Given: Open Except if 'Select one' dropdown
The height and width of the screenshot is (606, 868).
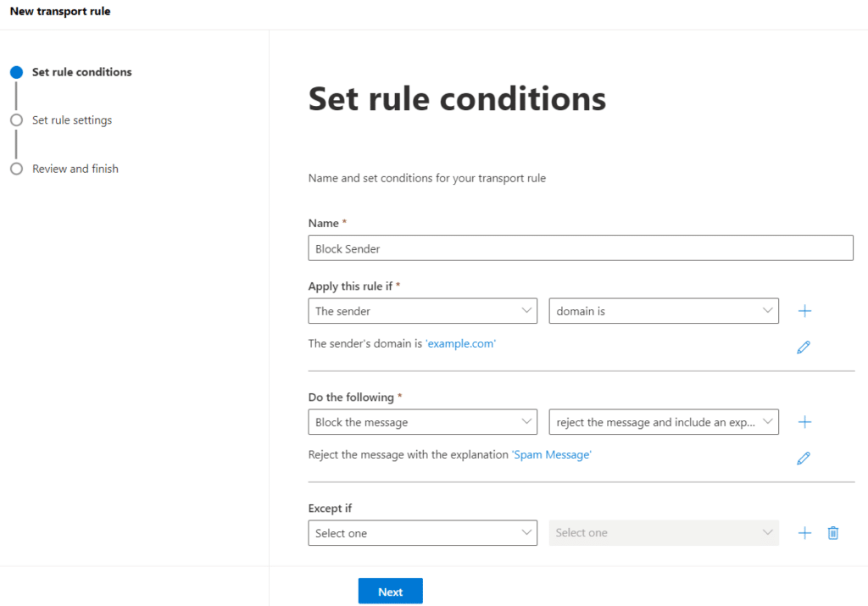Looking at the screenshot, I should (422, 533).
